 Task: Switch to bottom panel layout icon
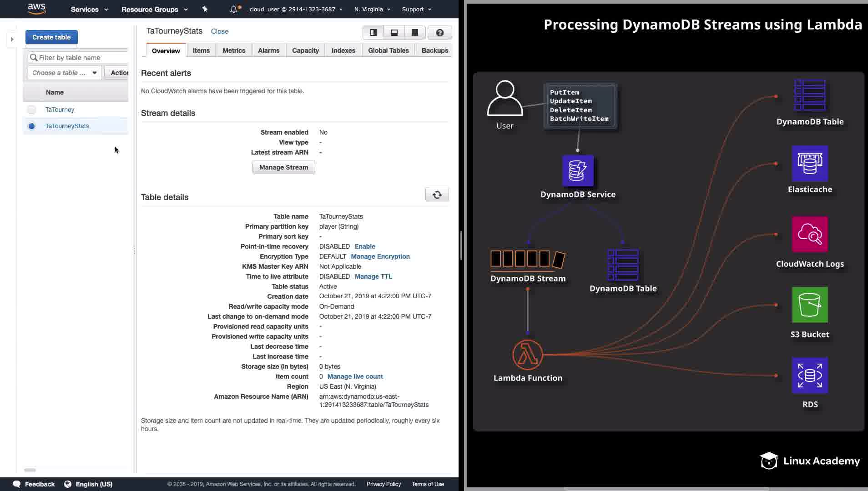394,33
